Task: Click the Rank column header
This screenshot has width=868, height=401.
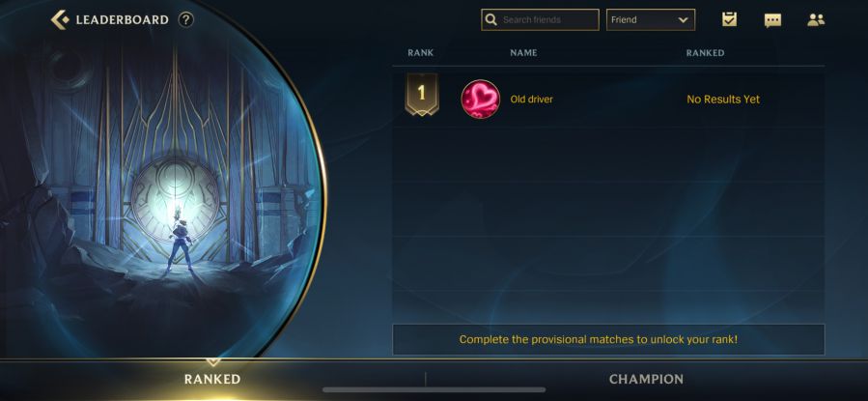Action: click(x=421, y=52)
